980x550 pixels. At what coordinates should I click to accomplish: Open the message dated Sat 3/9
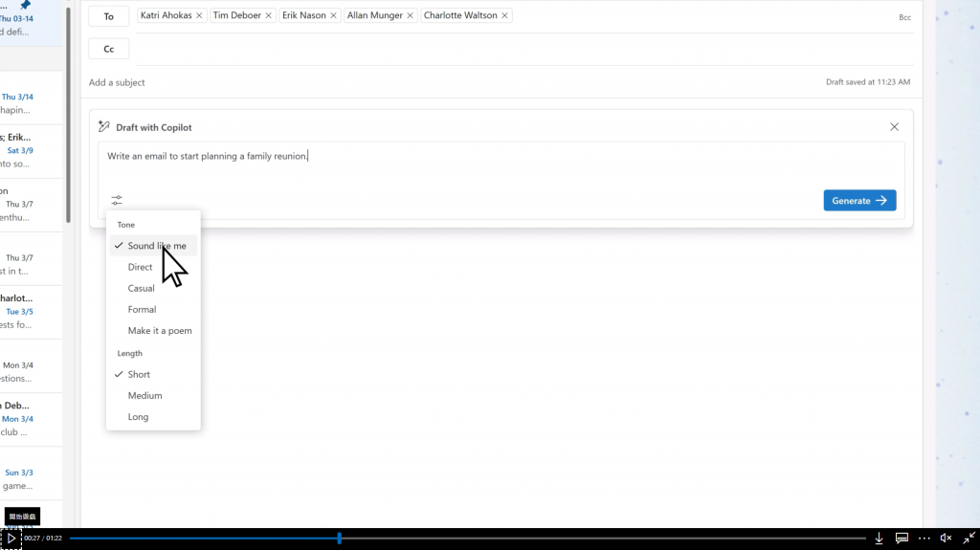tap(32, 150)
